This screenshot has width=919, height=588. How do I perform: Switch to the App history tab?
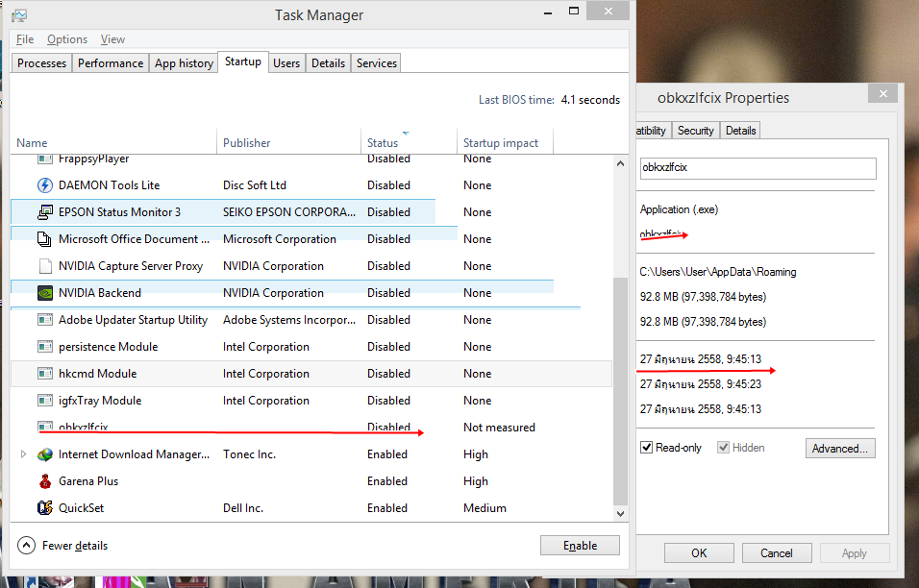(184, 63)
